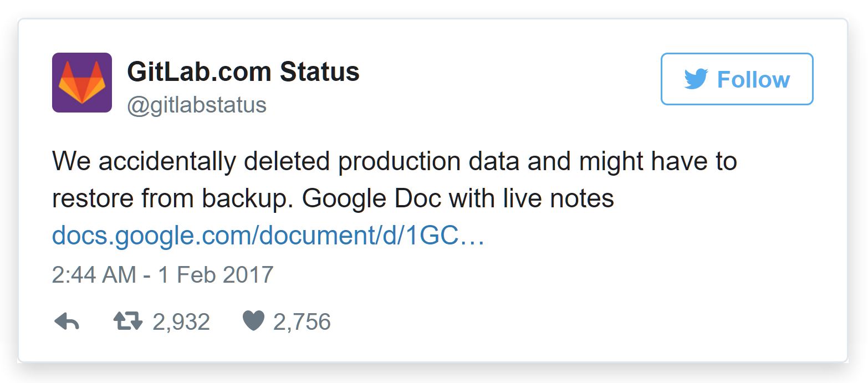Click the "Google Doc with live notes" phrase
The width and height of the screenshot is (868, 383).
tap(458, 198)
